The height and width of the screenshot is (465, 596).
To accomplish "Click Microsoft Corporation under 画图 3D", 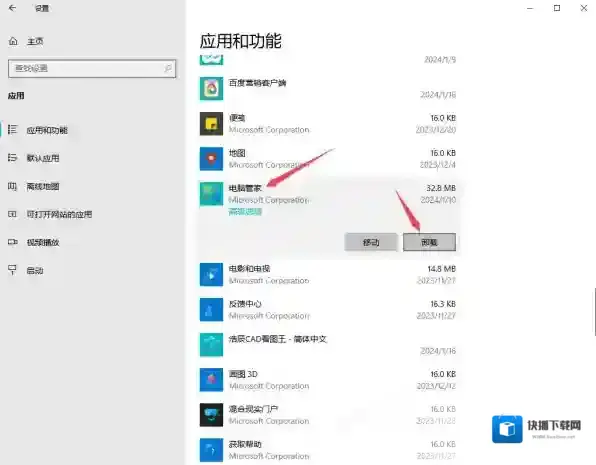I will (269, 386).
